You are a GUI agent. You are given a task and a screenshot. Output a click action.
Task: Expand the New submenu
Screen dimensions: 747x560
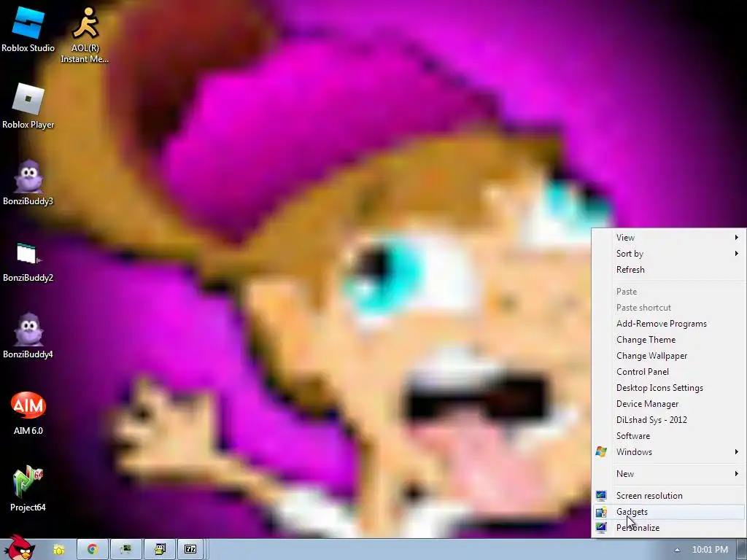[x=668, y=474]
